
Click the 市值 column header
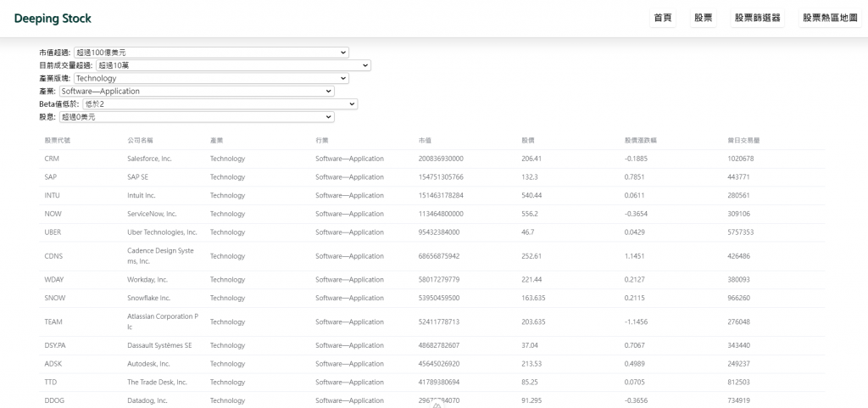426,140
